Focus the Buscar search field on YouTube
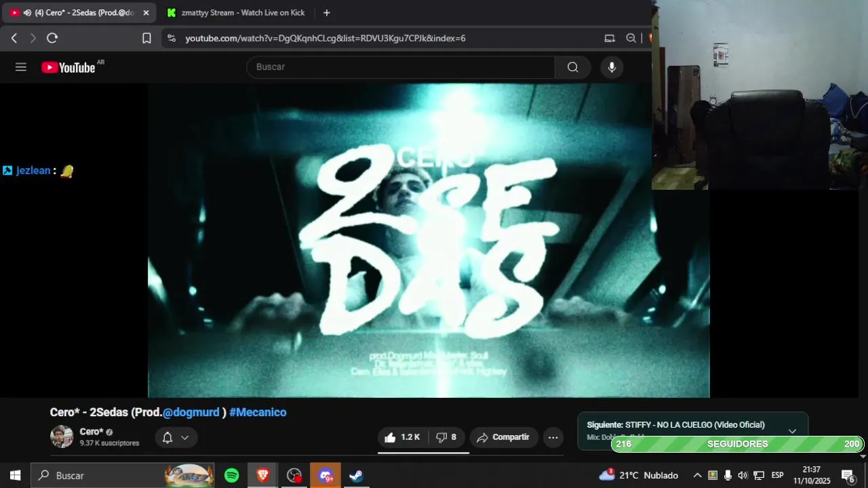Image resolution: width=868 pixels, height=488 pixels. pyautogui.click(x=401, y=67)
